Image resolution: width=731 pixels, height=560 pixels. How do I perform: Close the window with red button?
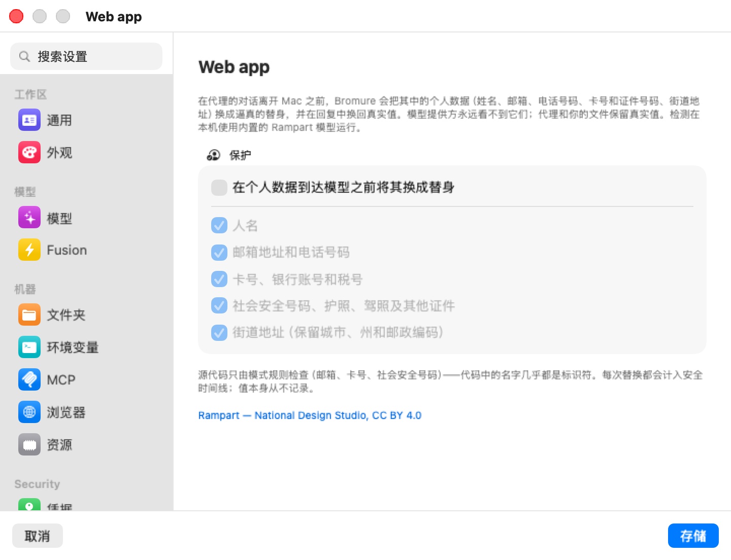pos(16,16)
